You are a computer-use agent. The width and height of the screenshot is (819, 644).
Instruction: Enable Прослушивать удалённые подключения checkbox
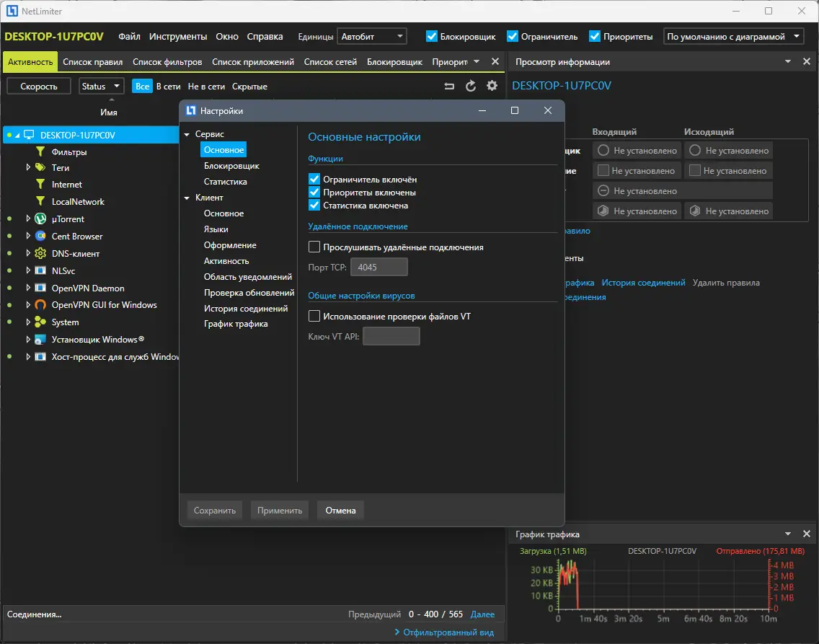[x=314, y=247]
